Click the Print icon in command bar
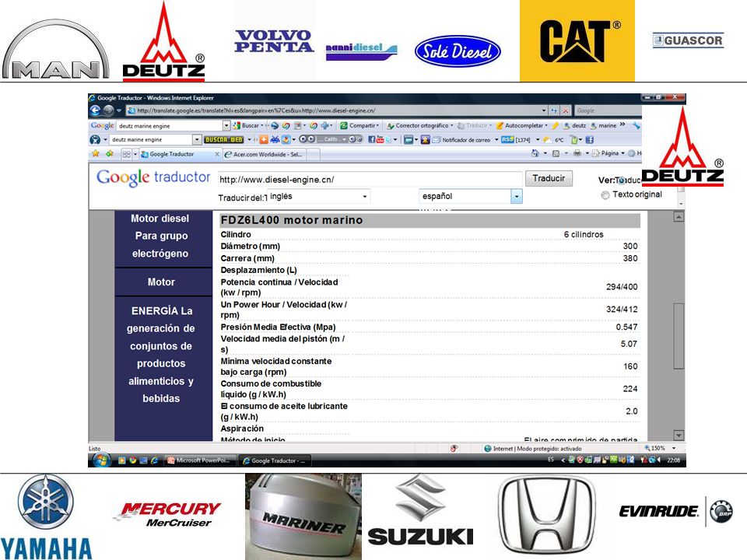Image resolution: width=747 pixels, height=560 pixels. pos(577,153)
